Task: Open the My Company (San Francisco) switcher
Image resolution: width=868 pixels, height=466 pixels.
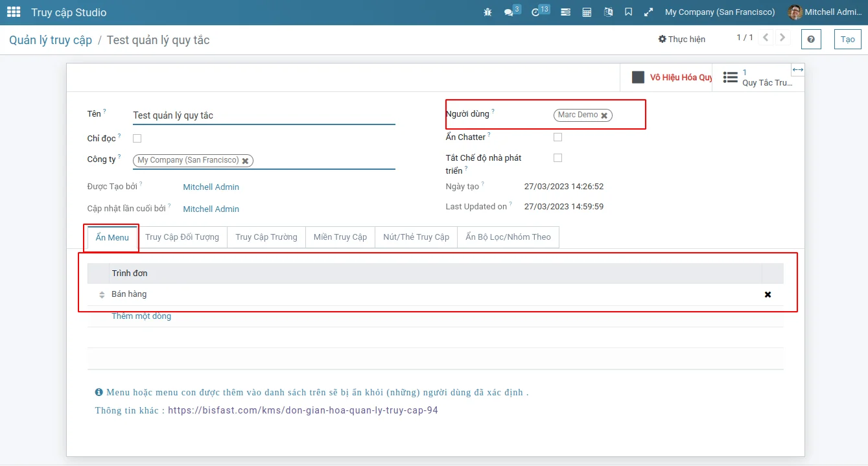Action: pos(720,12)
